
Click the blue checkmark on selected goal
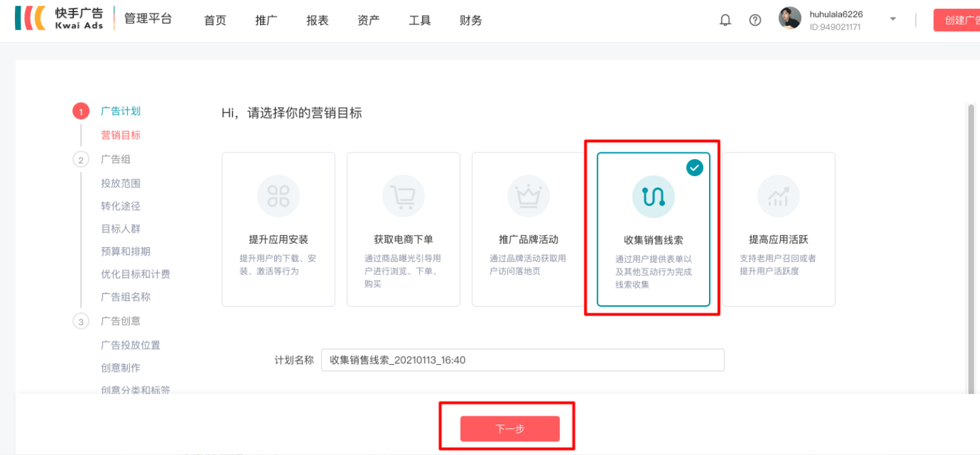[x=694, y=167]
